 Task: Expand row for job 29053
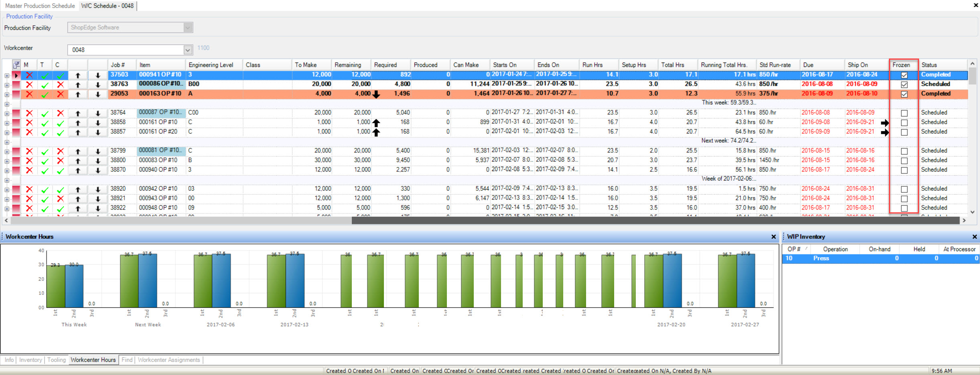[x=7, y=95]
